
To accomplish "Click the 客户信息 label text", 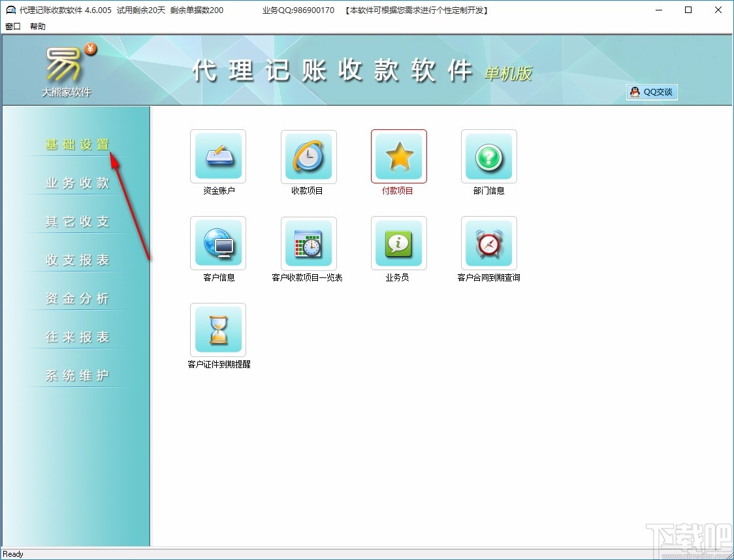I will (219, 277).
